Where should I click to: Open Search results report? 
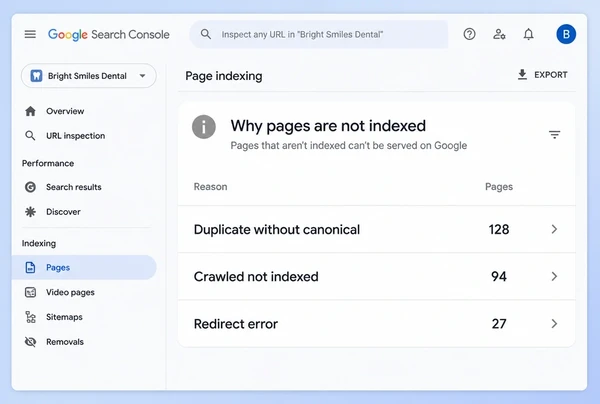[74, 187]
